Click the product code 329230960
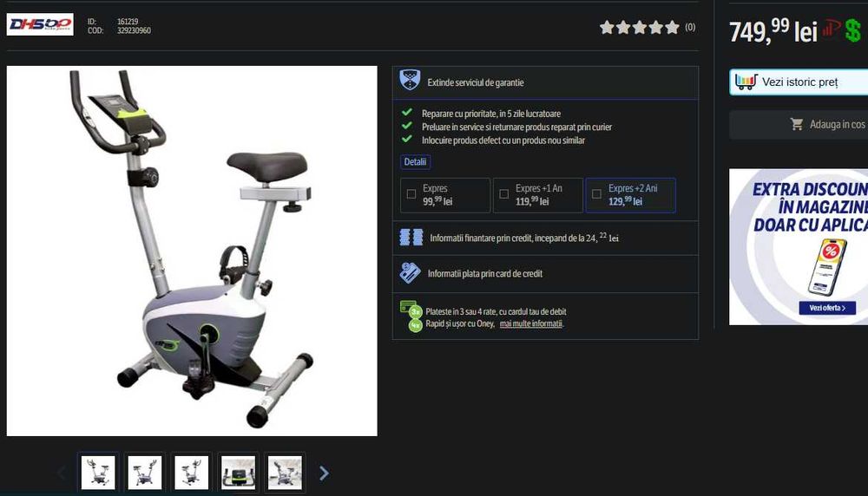 pyautogui.click(x=134, y=31)
